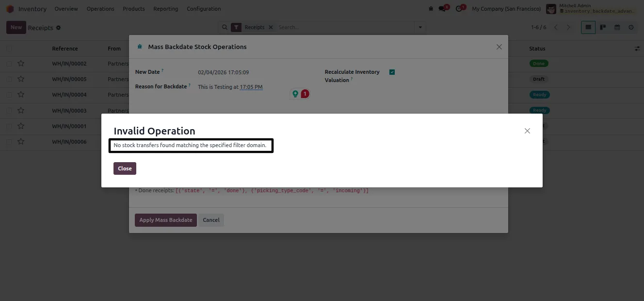Select checkbox for WH/IN/00005 row
This screenshot has width=644, height=301.
click(9, 79)
